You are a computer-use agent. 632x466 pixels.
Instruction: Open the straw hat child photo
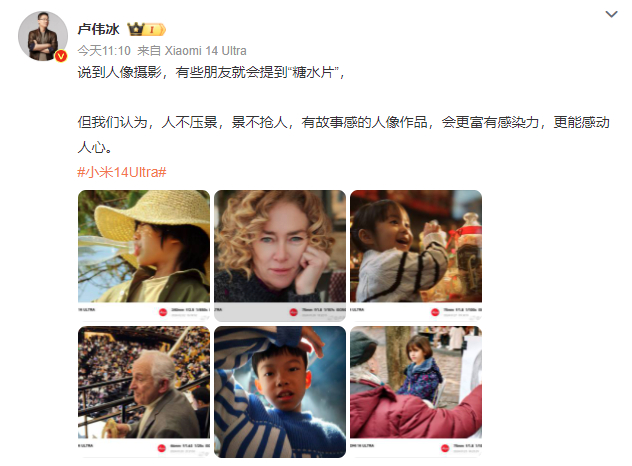click(x=144, y=256)
